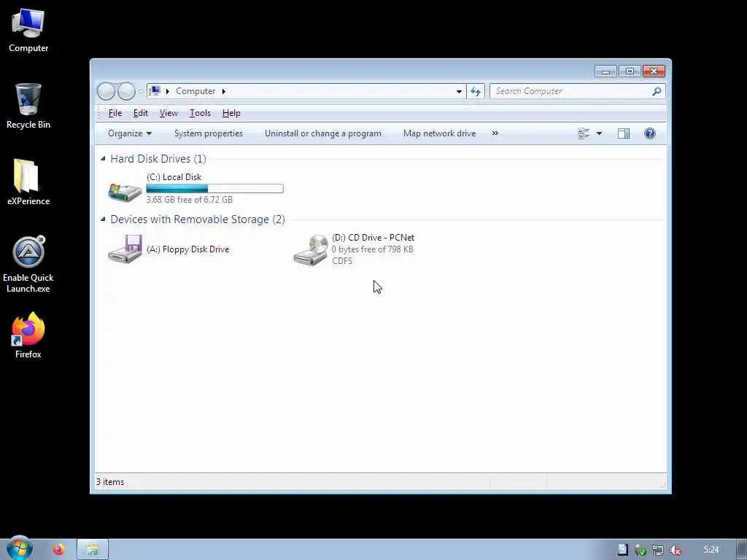Click the Back navigation button
This screenshot has height=560, width=747.
click(x=107, y=91)
